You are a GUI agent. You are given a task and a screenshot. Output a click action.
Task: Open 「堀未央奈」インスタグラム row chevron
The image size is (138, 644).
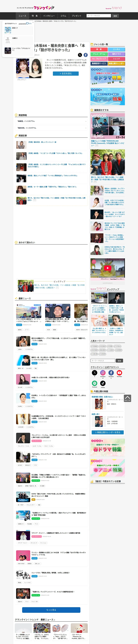tap(86, 128)
